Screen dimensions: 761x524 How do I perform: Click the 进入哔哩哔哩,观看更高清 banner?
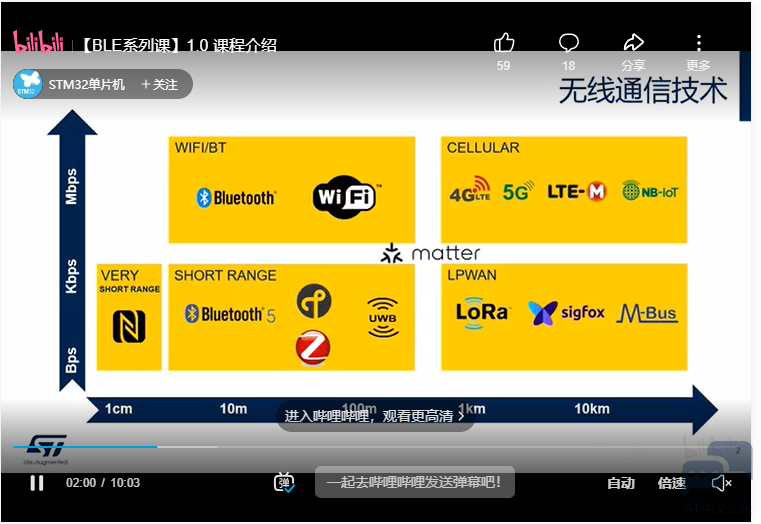coord(375,416)
